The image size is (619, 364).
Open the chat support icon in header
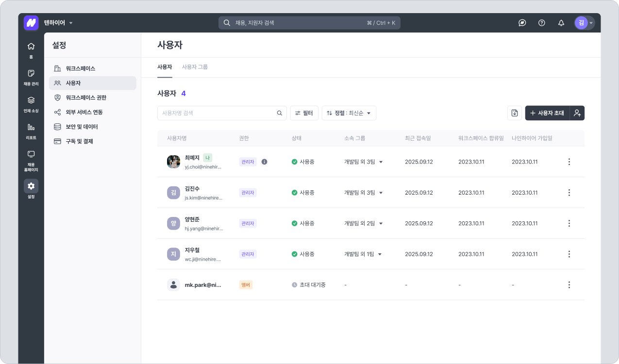[522, 23]
